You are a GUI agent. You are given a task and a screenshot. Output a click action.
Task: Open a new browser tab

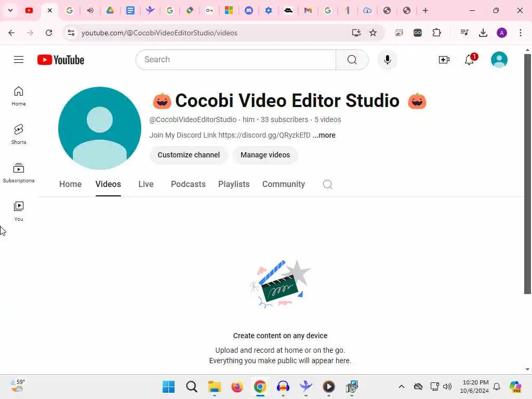pyautogui.click(x=425, y=10)
